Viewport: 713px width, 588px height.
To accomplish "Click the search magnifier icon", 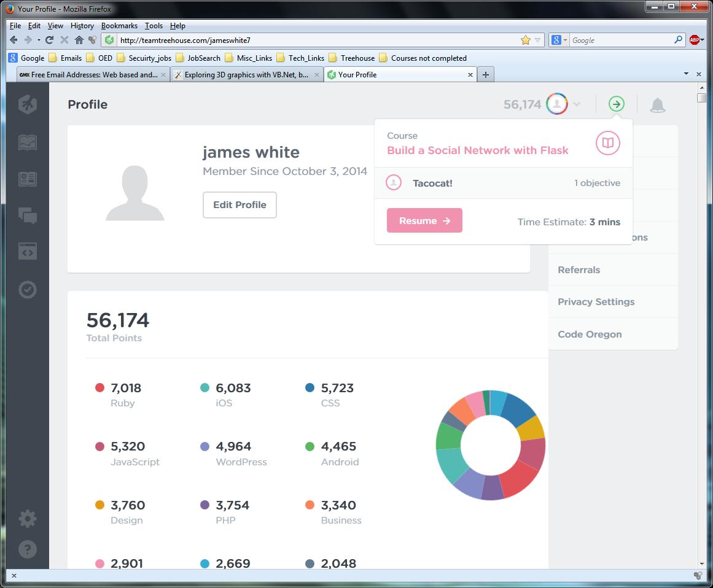I will (x=678, y=40).
